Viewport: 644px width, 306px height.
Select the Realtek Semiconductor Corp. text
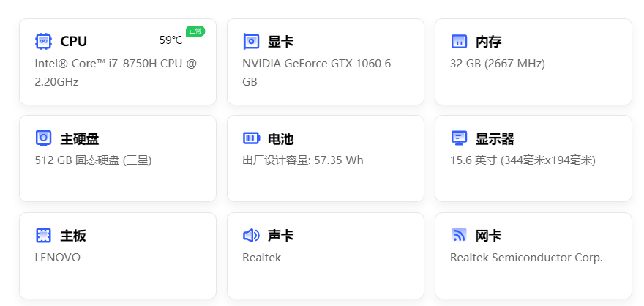click(x=526, y=258)
